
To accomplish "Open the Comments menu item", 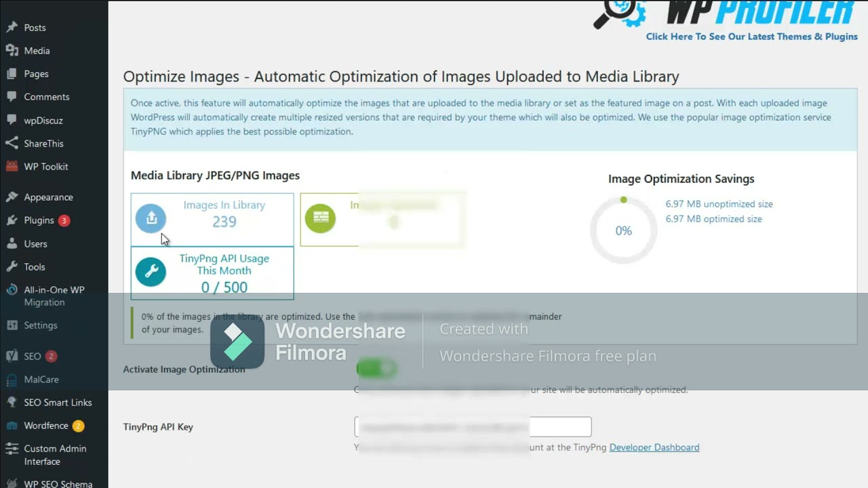I will 47,97.
